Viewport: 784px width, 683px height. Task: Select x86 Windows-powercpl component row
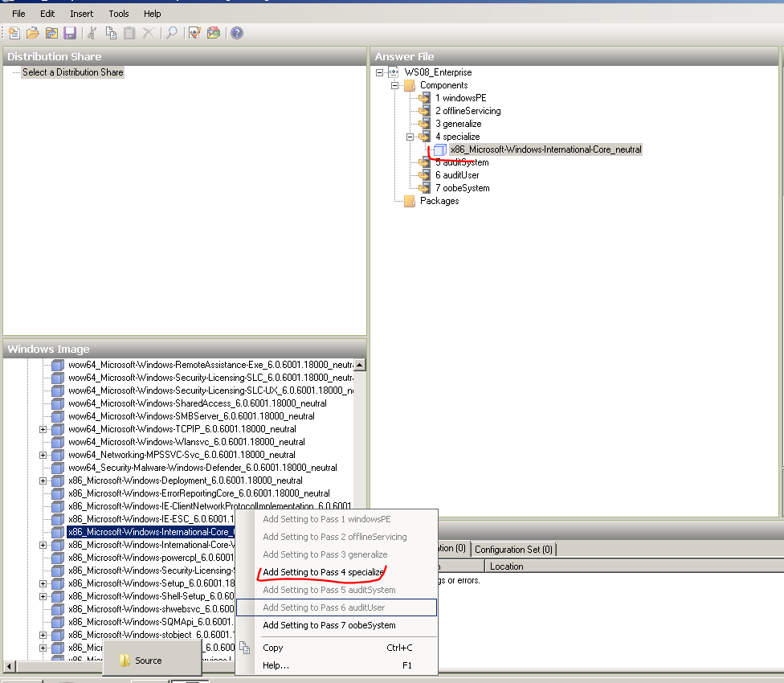tap(151, 558)
